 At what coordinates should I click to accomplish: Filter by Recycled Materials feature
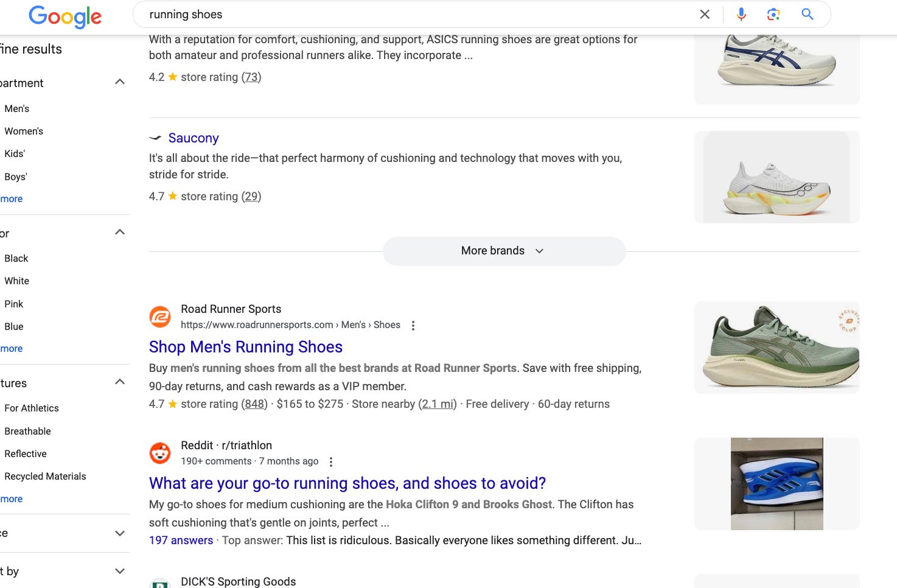click(x=46, y=476)
